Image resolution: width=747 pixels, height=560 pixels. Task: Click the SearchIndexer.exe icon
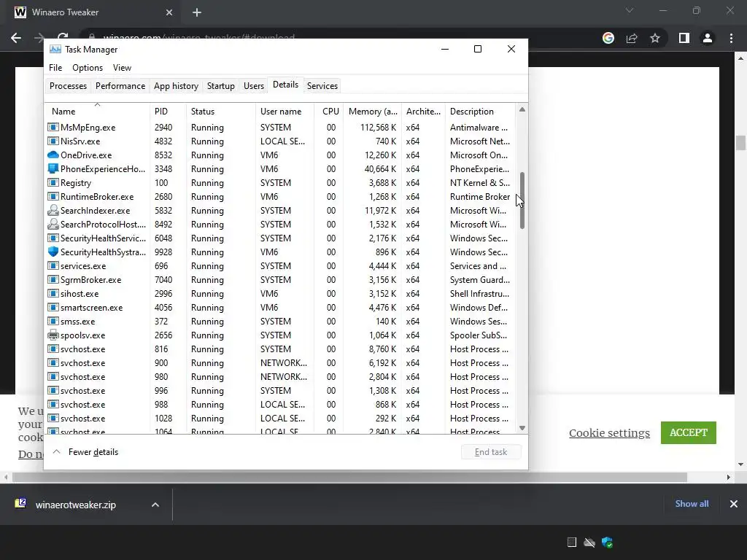tap(53, 211)
